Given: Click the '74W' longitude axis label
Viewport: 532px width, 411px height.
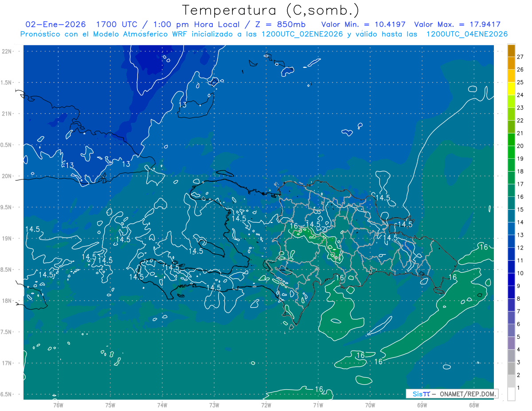Looking at the screenshot, I should [162, 405].
